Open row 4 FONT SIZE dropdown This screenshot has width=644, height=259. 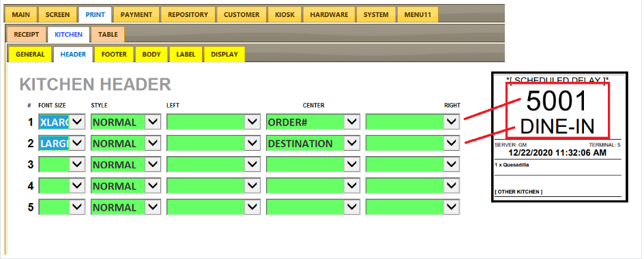(x=61, y=185)
